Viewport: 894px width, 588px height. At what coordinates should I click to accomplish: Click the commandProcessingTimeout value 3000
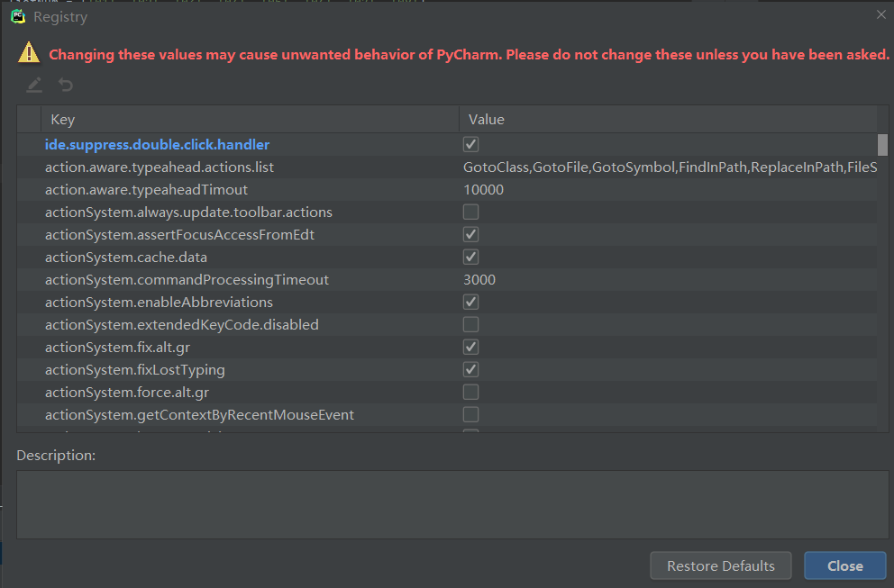479,279
